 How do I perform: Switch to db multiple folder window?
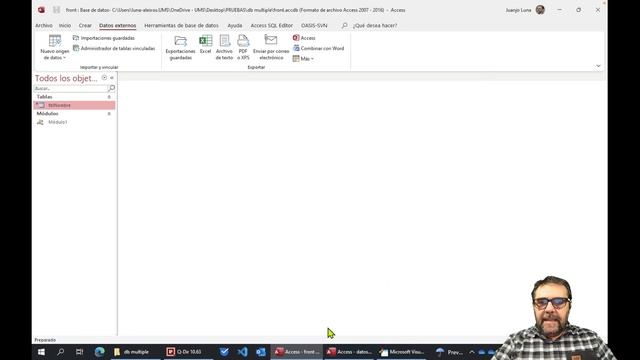click(x=136, y=351)
